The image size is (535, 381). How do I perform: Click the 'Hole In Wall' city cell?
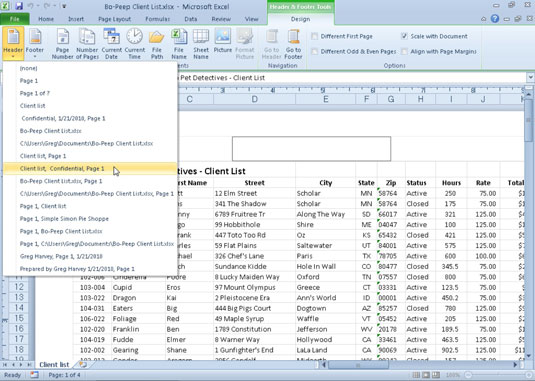tap(326, 266)
